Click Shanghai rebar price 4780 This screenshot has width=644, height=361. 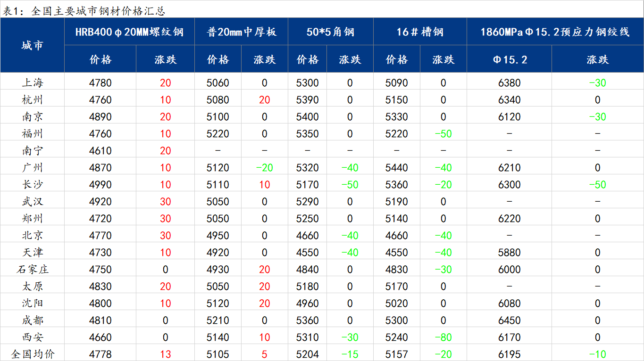pos(100,83)
